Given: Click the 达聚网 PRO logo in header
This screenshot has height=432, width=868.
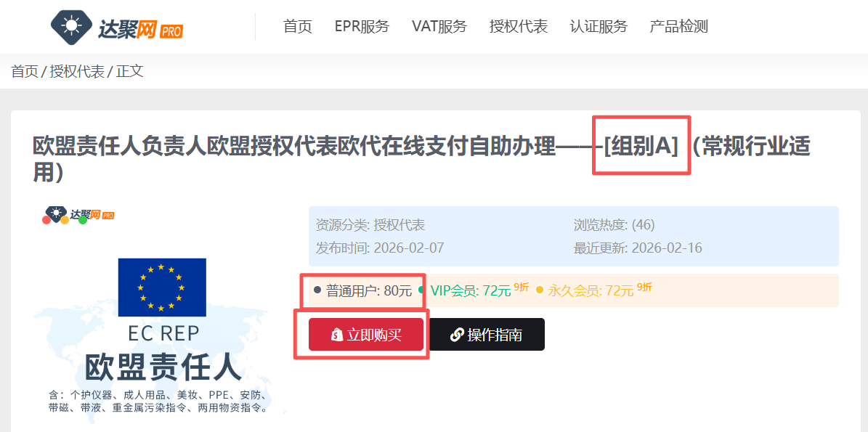Looking at the screenshot, I should click(x=117, y=26).
